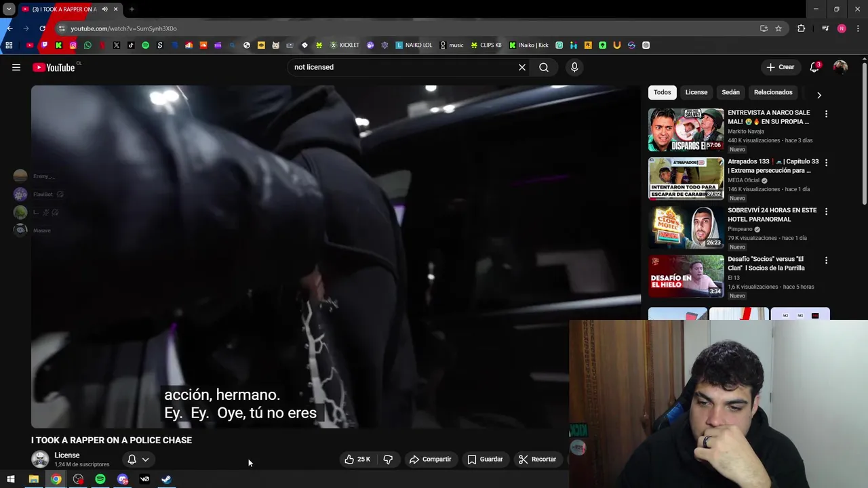The height and width of the screenshot is (488, 868).
Task: Open the Chrome three-dot menu
Action: pos(858,28)
